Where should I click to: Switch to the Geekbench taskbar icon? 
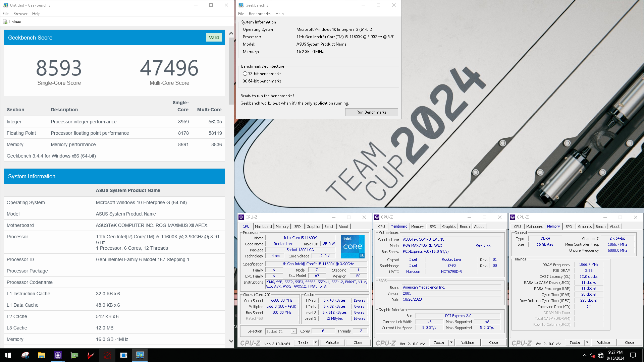pos(140,355)
